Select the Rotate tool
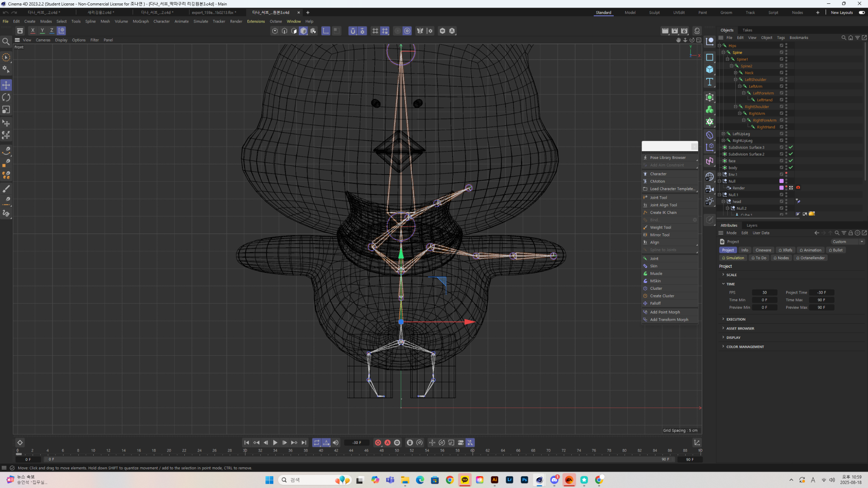 6,97
